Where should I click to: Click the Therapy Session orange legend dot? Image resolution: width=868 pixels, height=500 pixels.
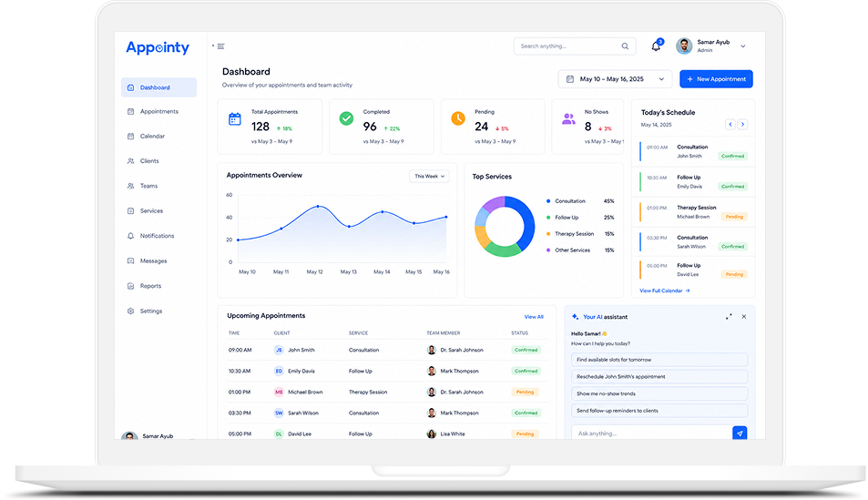(548, 234)
